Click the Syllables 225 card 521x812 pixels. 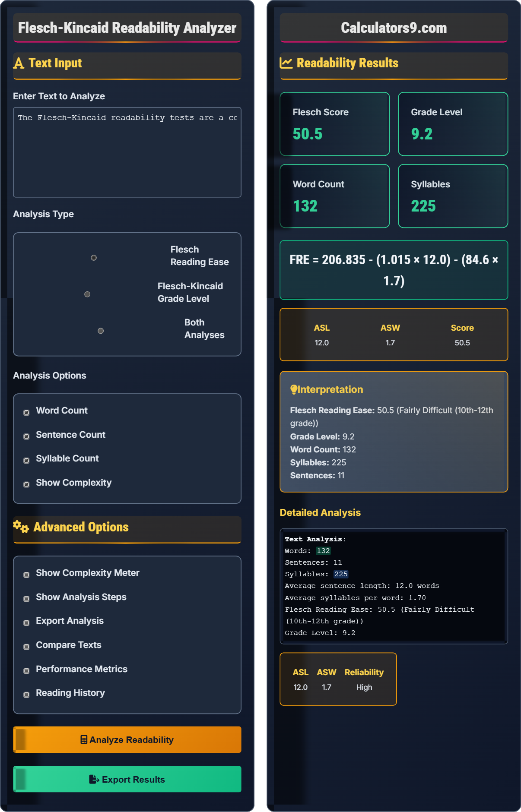pyautogui.click(x=453, y=196)
